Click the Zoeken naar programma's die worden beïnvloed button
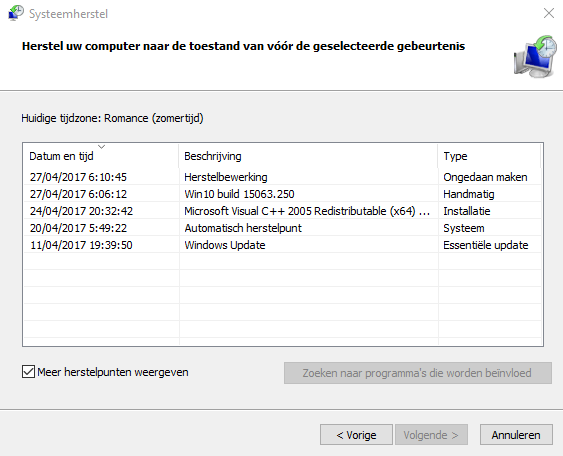The width and height of the screenshot is (563, 456). 418,373
